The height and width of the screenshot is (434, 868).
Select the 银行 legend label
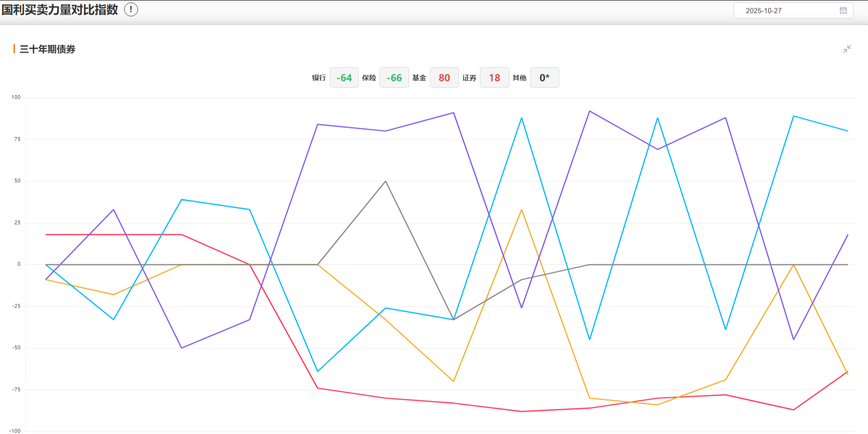pos(319,78)
